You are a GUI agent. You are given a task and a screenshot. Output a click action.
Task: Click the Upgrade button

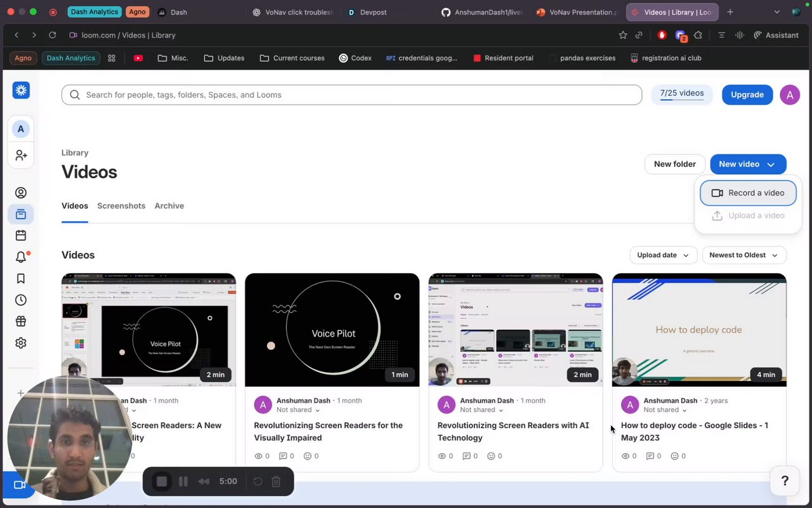[747, 95]
